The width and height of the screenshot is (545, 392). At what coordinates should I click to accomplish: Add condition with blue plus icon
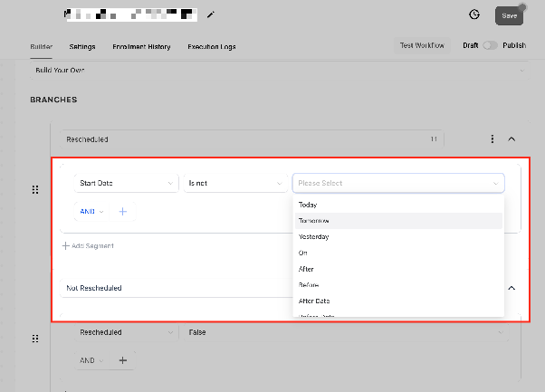[123, 211]
